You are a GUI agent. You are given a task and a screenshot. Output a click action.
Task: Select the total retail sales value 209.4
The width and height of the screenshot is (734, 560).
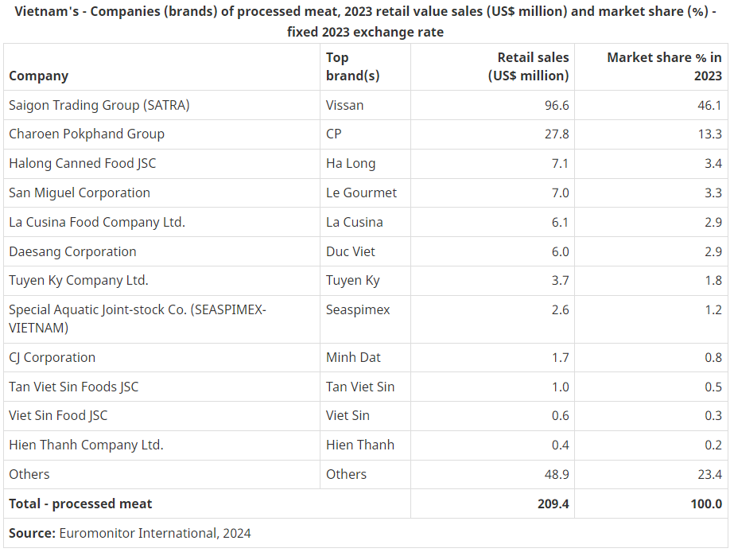(x=553, y=504)
